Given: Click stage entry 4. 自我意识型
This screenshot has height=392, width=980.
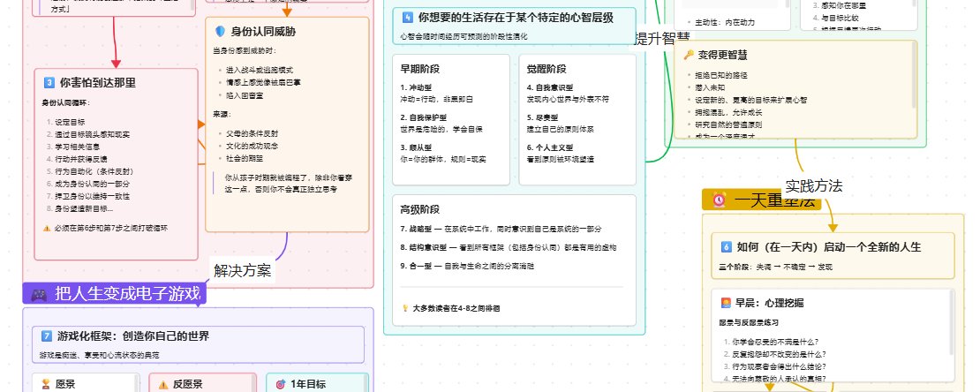Looking at the screenshot, I should click(550, 88).
